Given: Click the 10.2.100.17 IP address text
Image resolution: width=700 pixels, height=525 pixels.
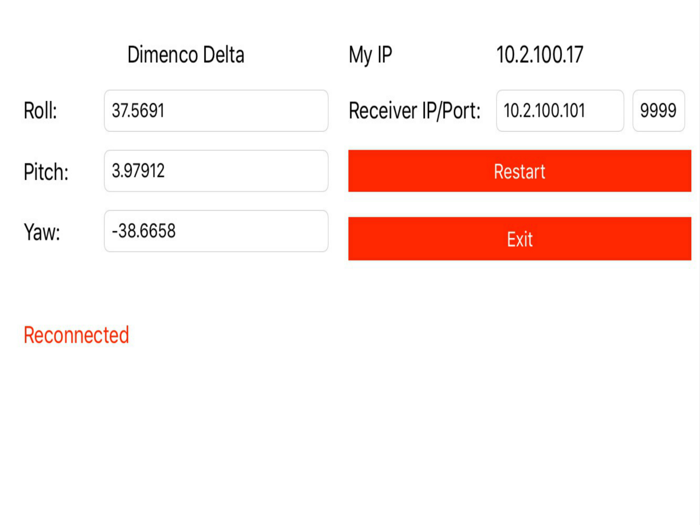Looking at the screenshot, I should (539, 55).
